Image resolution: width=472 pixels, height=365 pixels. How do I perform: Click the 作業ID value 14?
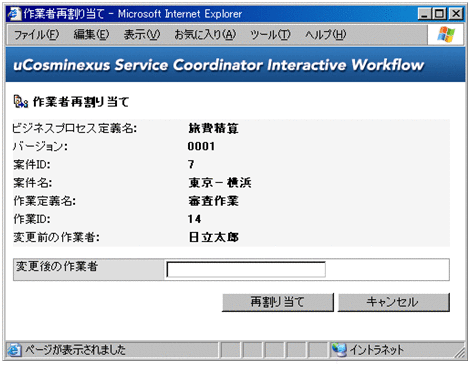click(x=194, y=219)
